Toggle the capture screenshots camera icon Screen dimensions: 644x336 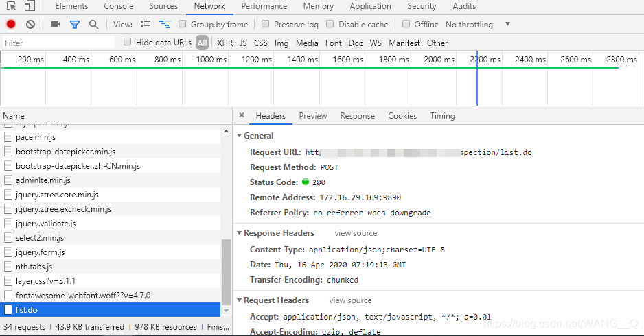point(56,24)
